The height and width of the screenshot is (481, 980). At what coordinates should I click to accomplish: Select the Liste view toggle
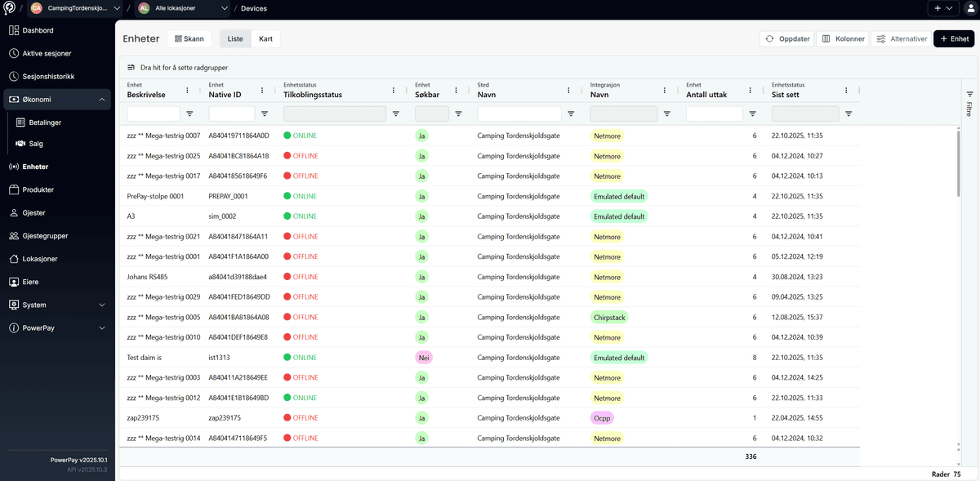click(235, 38)
